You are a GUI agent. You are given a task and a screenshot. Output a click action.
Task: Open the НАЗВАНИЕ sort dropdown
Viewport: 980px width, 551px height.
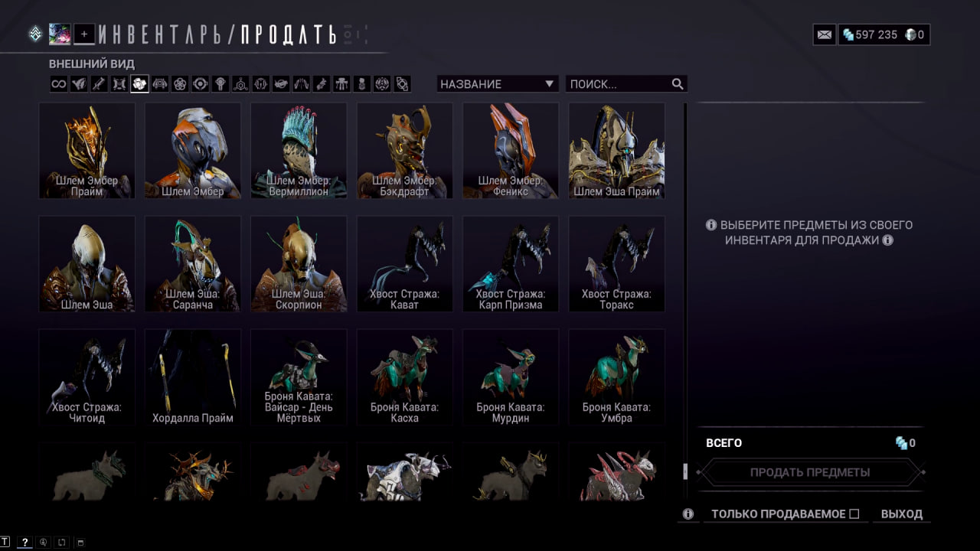click(498, 84)
